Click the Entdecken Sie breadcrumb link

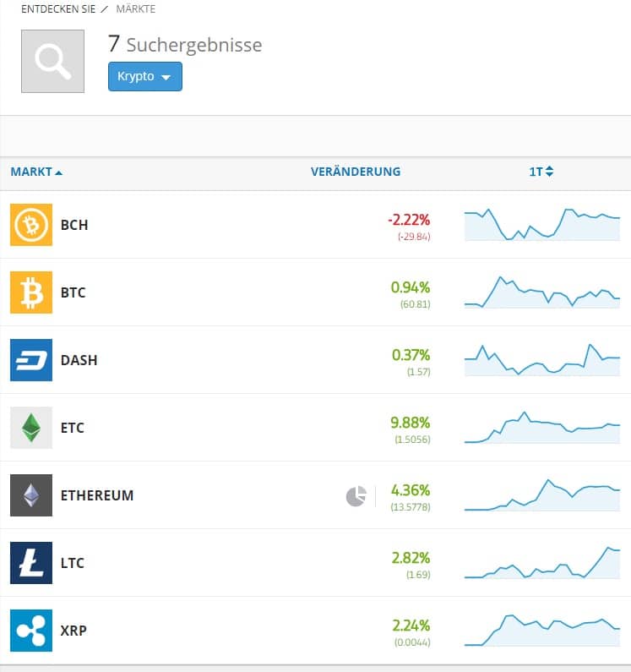point(53,9)
